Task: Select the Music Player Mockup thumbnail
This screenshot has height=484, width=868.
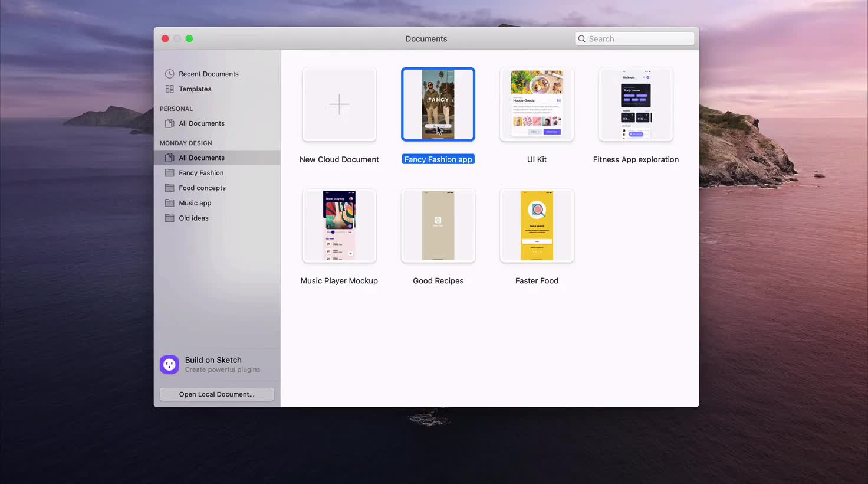Action: tap(339, 225)
